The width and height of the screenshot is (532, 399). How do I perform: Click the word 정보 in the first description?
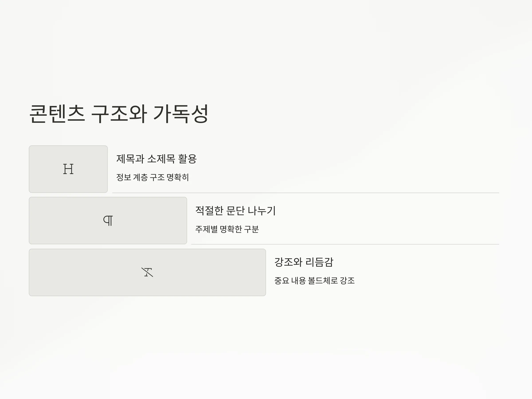pos(124,178)
